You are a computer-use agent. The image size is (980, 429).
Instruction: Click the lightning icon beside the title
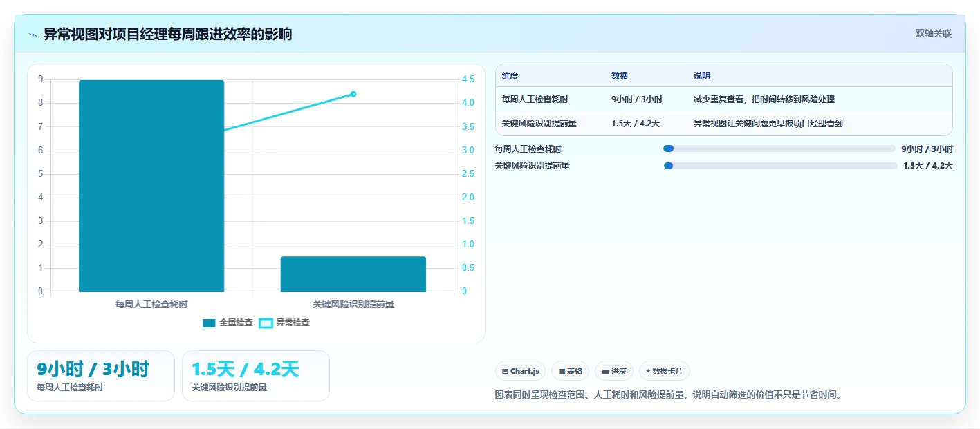(33, 35)
